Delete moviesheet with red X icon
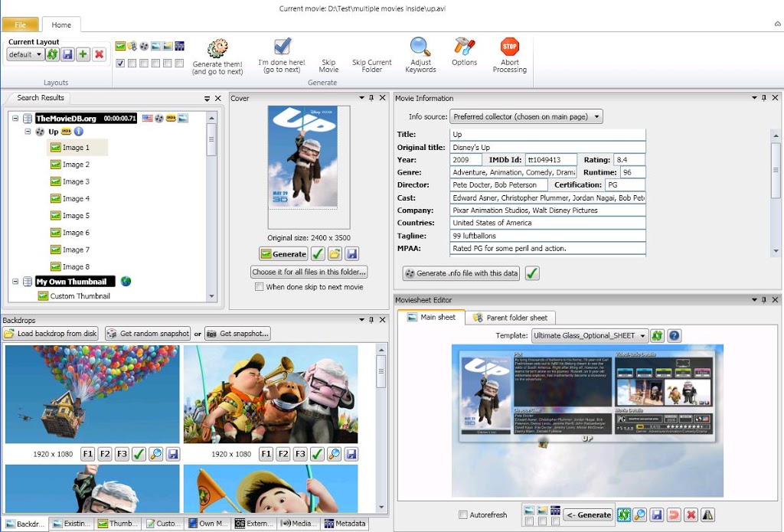The image size is (784, 532). coord(691,514)
